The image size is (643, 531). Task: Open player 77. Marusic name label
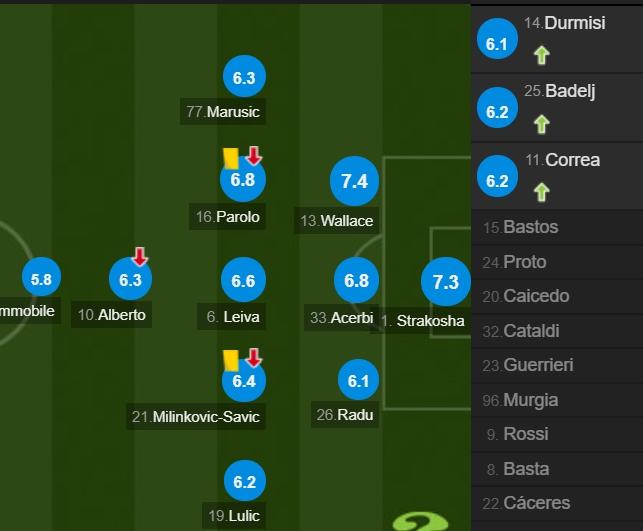(x=223, y=112)
